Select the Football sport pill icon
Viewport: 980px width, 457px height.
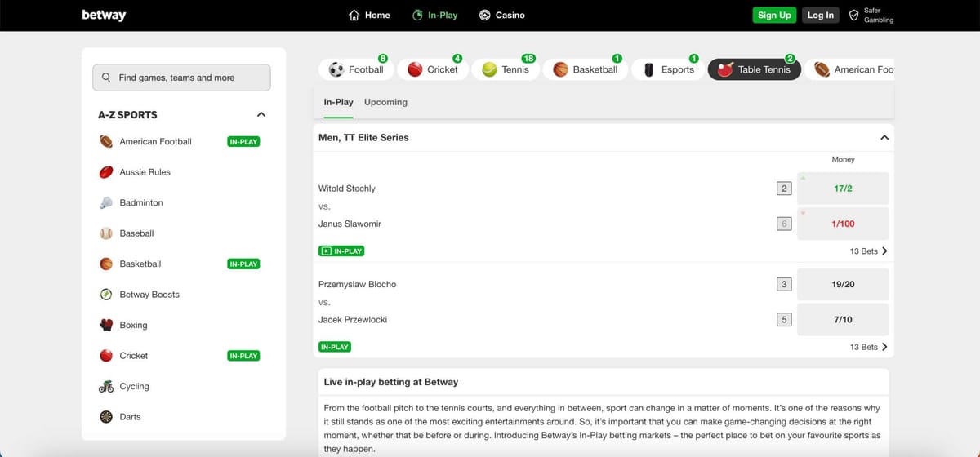click(x=337, y=70)
